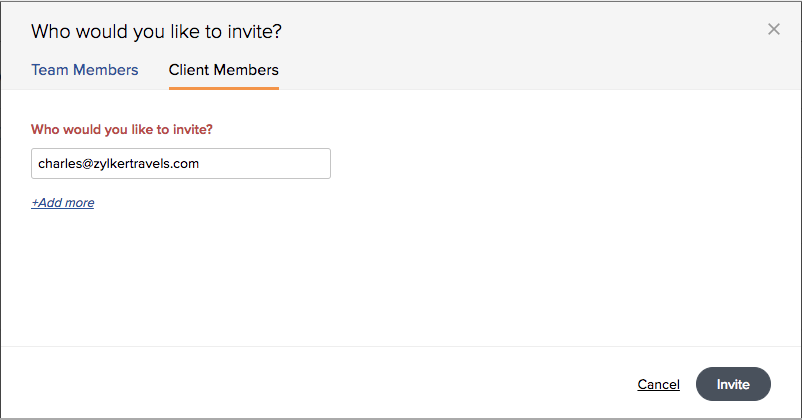Switch to the Team Members tab
The image size is (802, 420).
(85, 71)
